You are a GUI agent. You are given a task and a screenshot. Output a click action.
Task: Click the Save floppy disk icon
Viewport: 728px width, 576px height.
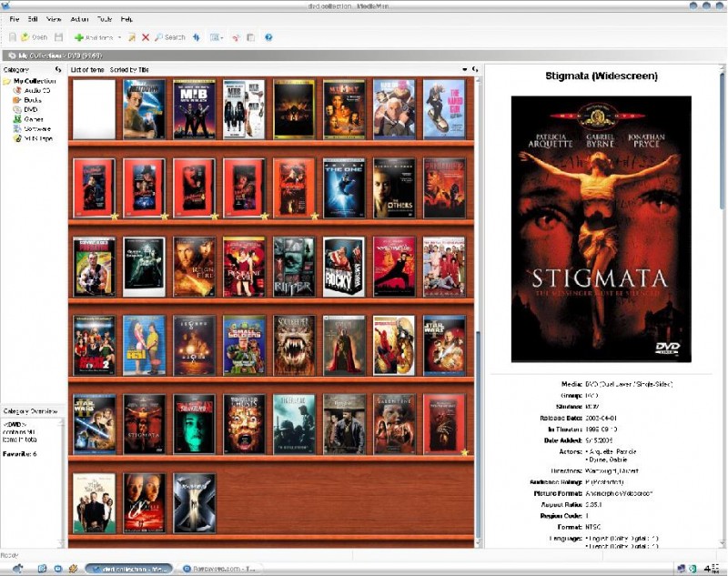tap(59, 37)
